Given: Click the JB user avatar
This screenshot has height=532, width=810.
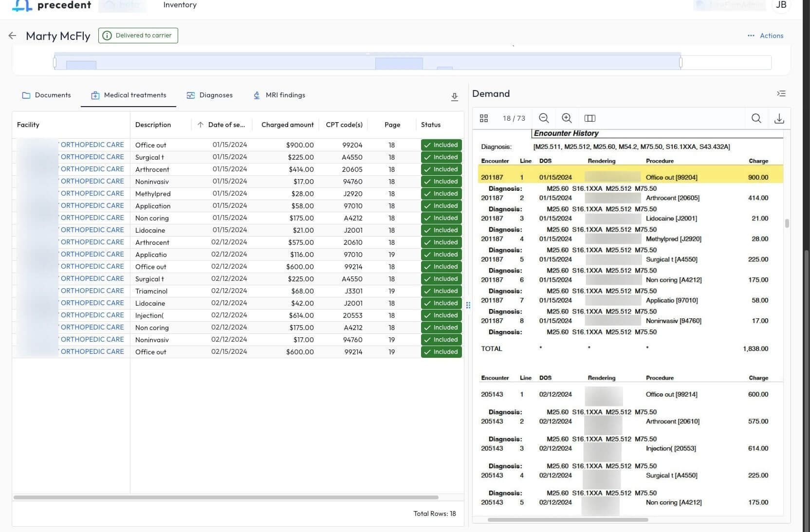Looking at the screenshot, I should point(781,5).
